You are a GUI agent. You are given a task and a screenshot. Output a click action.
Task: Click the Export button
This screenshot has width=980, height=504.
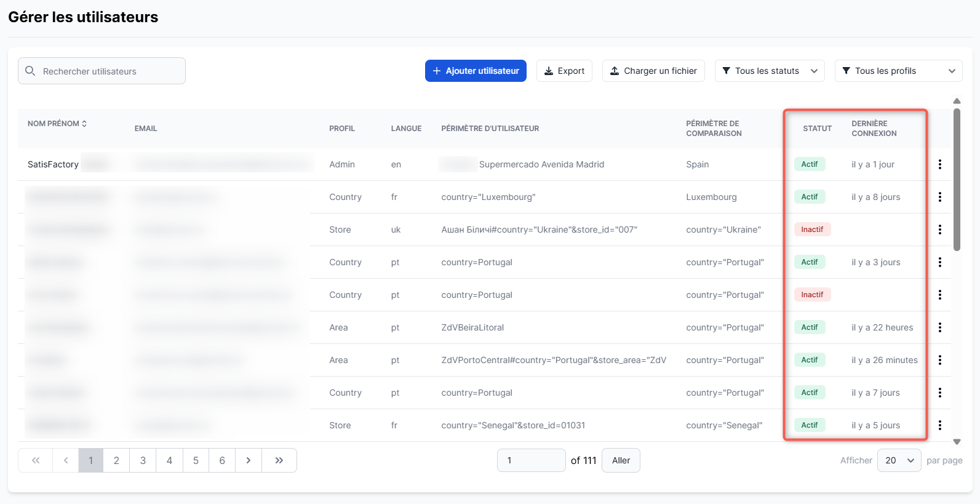click(x=564, y=71)
